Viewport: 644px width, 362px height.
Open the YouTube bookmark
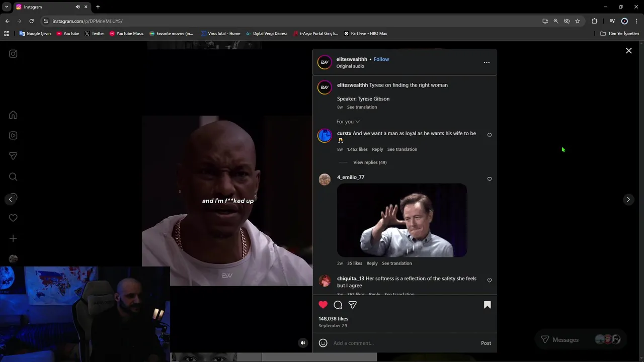coord(68,34)
